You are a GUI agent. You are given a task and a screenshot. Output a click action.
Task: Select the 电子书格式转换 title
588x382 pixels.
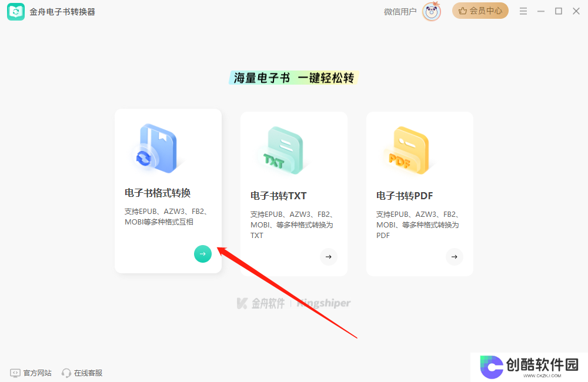coord(158,193)
